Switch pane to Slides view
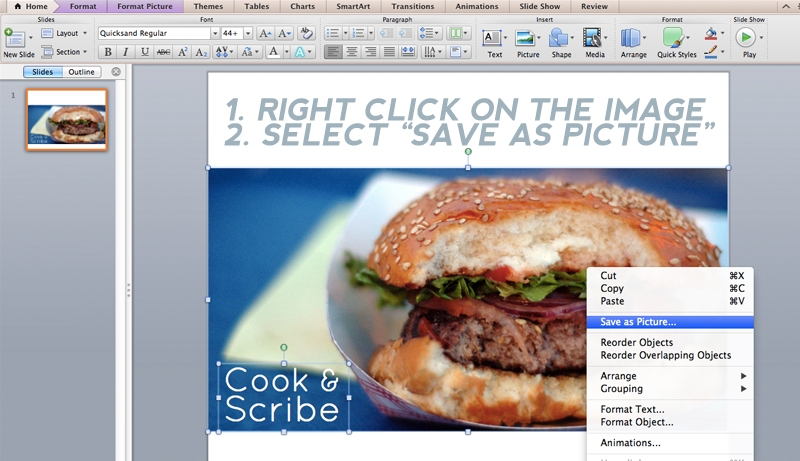800x461 pixels. [x=42, y=72]
